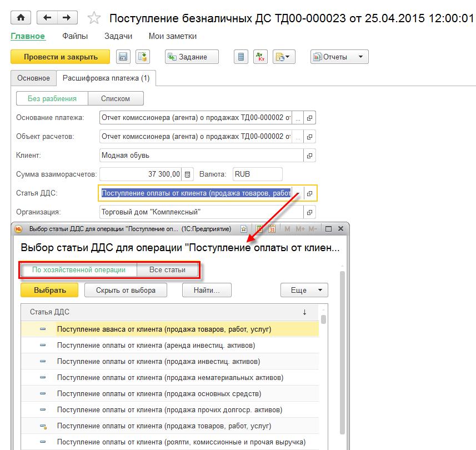Open calculator for Сумма взаиморасчетов
Screen dimensions: 476x450
click(188, 174)
